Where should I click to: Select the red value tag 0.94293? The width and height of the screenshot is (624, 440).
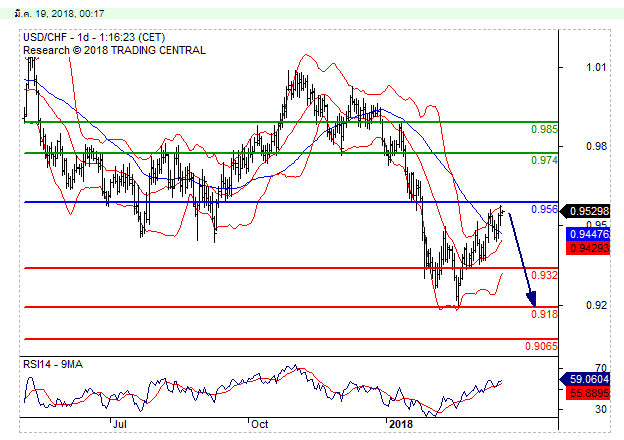588,249
